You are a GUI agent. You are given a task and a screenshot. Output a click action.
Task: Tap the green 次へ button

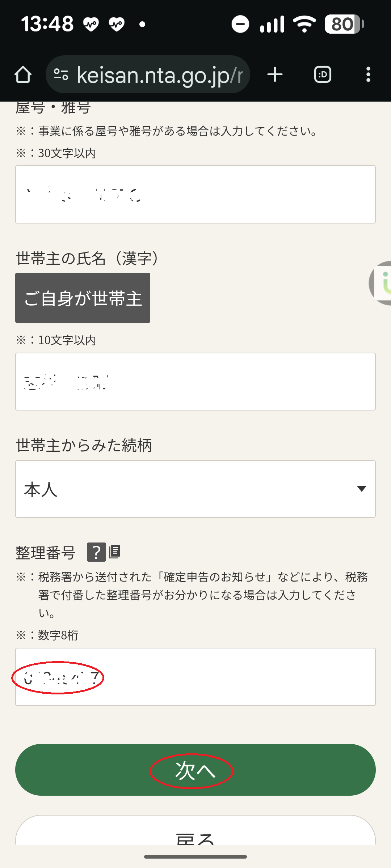[195, 770]
